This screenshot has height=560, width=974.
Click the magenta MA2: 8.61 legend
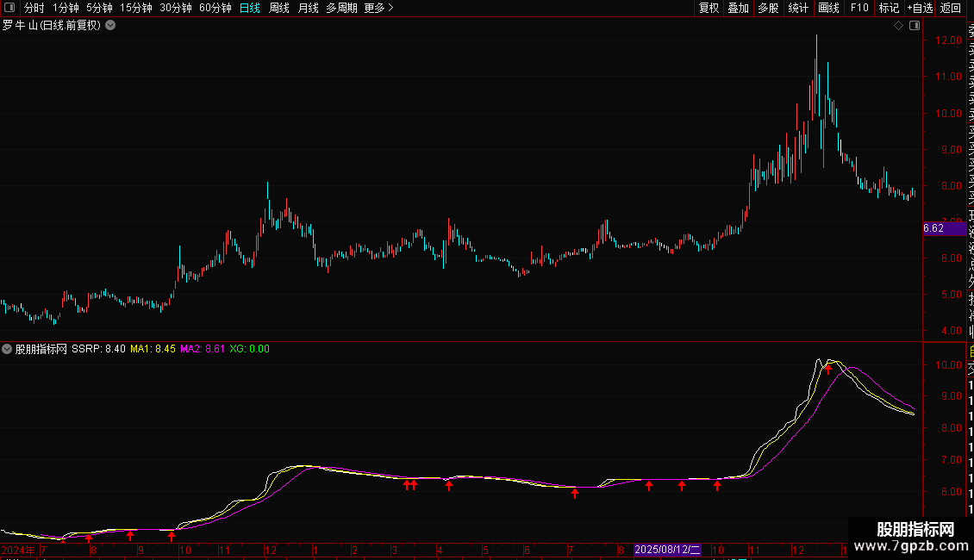coord(203,349)
